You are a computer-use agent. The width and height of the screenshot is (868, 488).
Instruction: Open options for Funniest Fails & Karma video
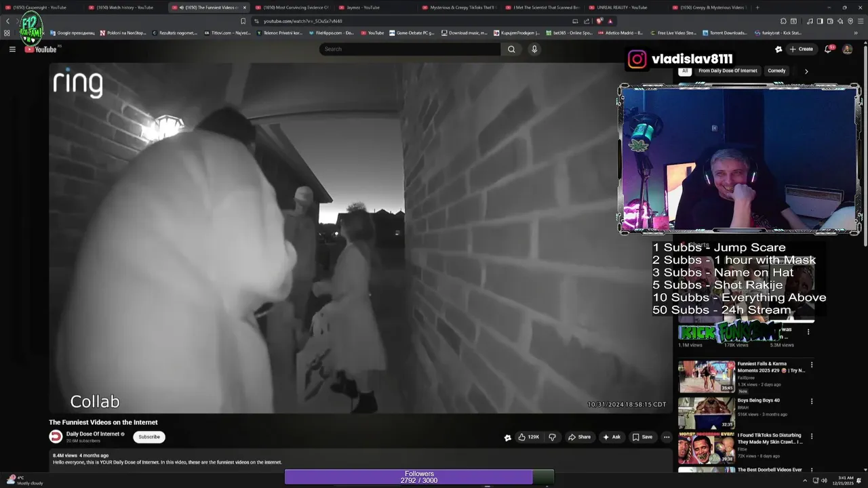811,365
